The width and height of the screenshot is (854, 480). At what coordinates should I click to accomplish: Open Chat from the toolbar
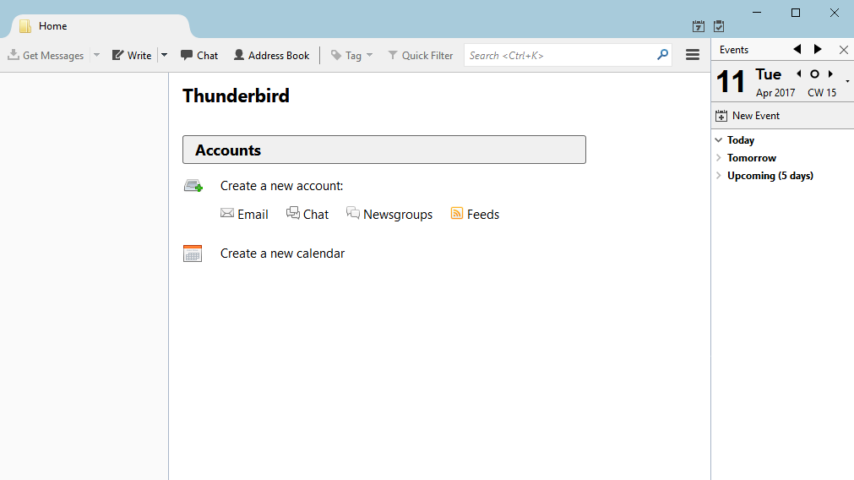tap(199, 55)
